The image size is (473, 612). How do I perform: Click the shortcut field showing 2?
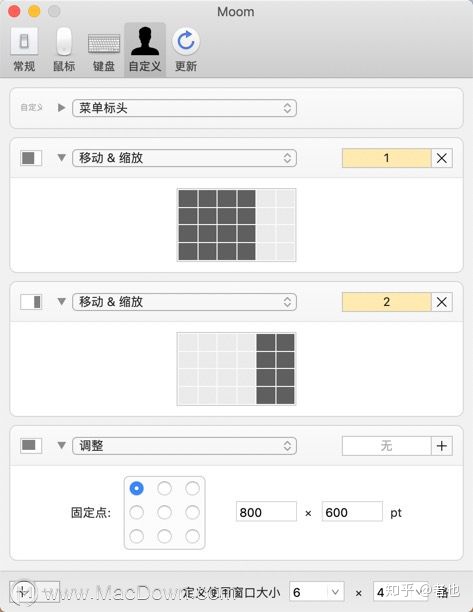pyautogui.click(x=386, y=302)
